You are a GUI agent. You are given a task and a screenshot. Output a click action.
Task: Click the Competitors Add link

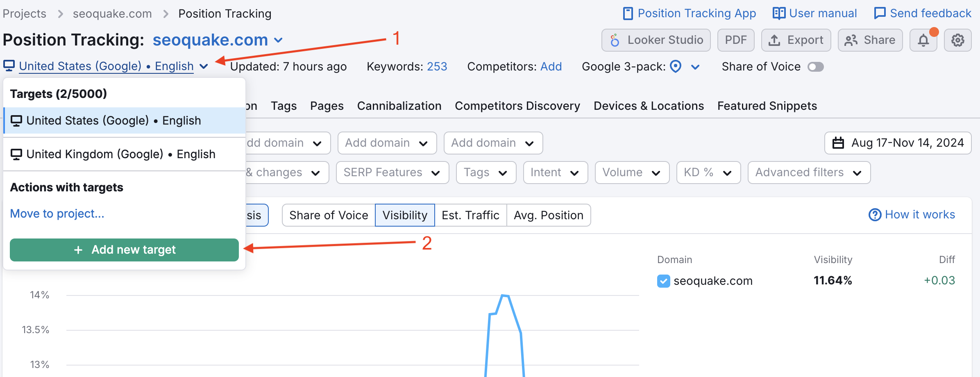[x=551, y=66]
